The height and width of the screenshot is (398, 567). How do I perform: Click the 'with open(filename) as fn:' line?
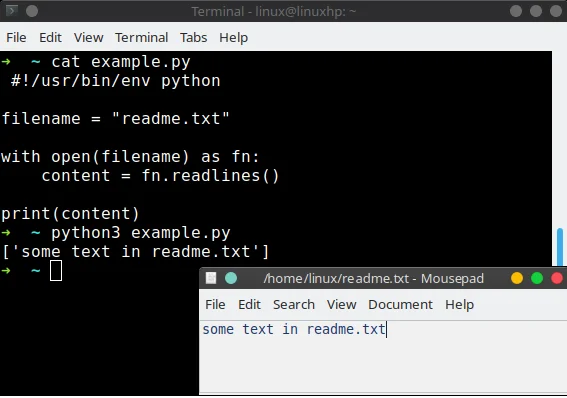pos(130,157)
